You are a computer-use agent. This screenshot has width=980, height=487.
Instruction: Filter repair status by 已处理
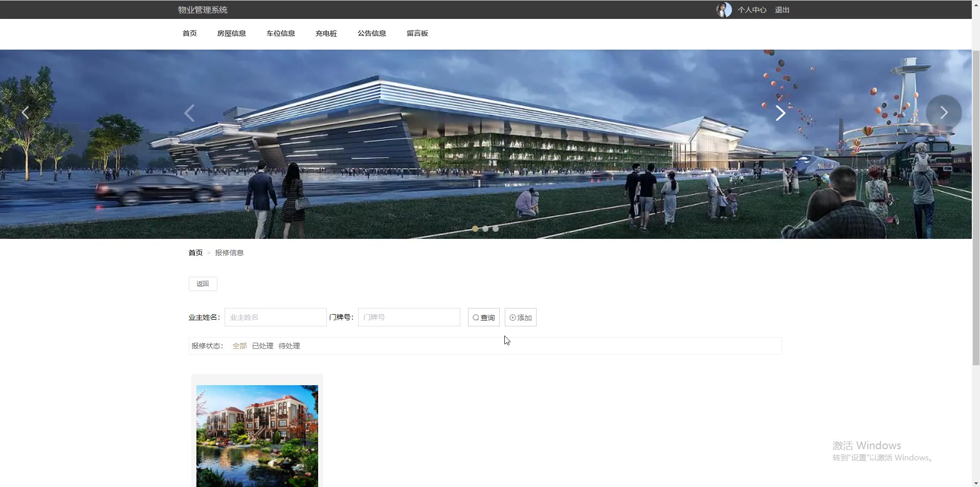(263, 346)
